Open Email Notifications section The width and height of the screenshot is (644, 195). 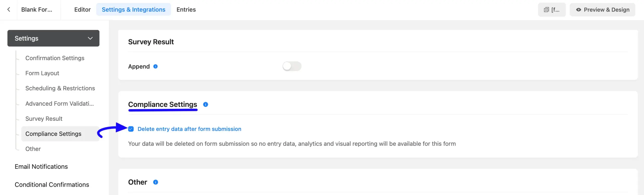coord(41,167)
